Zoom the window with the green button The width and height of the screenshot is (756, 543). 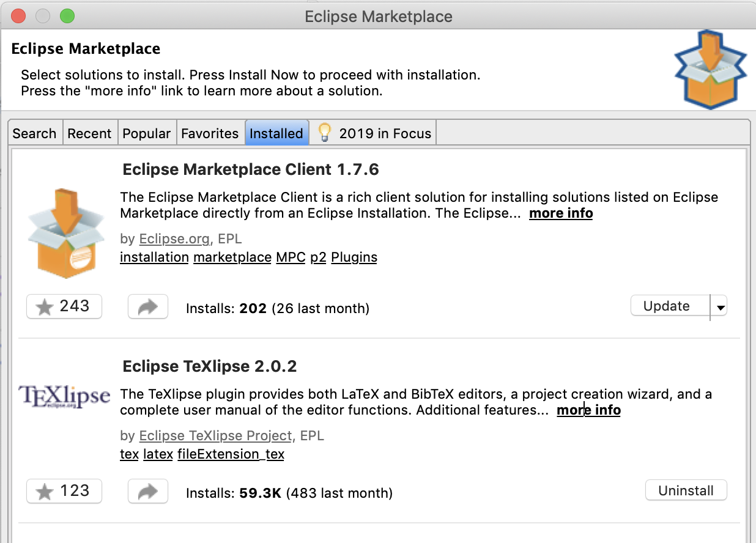click(x=67, y=17)
